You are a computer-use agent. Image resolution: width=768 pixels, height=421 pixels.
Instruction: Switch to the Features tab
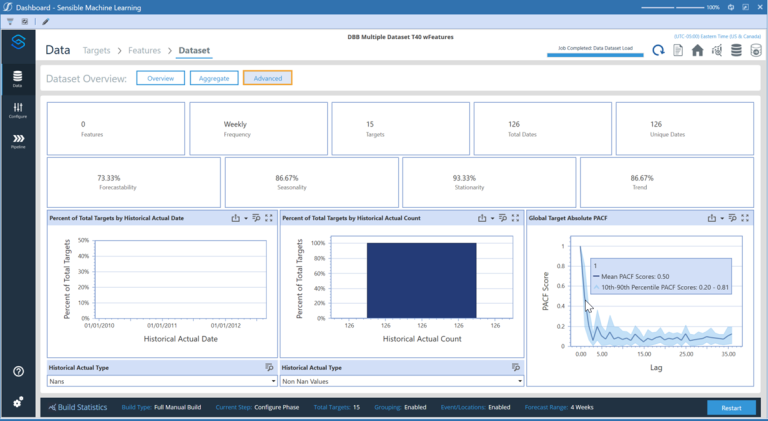(x=144, y=50)
